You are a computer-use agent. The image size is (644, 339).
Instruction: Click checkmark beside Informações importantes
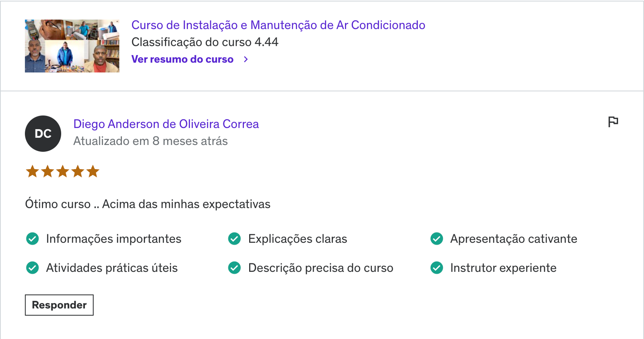point(32,239)
